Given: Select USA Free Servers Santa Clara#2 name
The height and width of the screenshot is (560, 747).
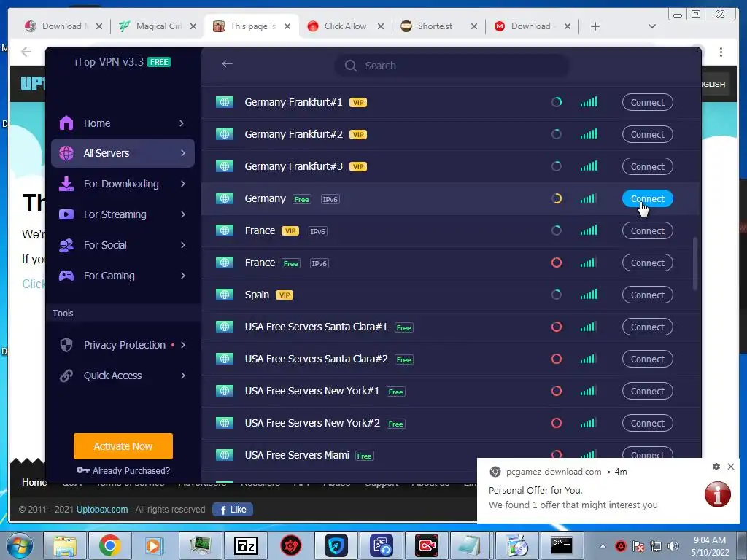Looking at the screenshot, I should tap(317, 359).
